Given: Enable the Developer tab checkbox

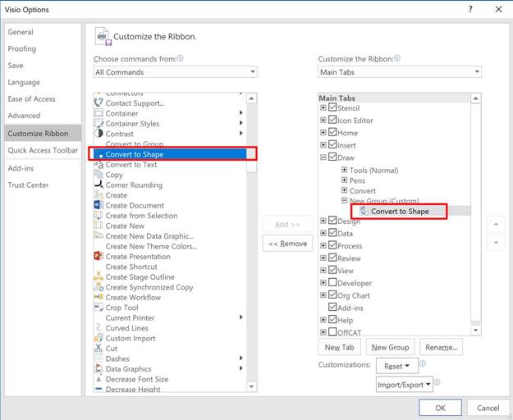Looking at the screenshot, I should pyautogui.click(x=332, y=282).
